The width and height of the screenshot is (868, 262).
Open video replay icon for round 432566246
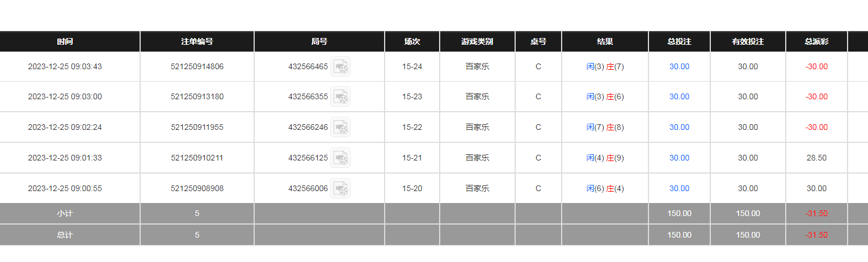point(340,127)
